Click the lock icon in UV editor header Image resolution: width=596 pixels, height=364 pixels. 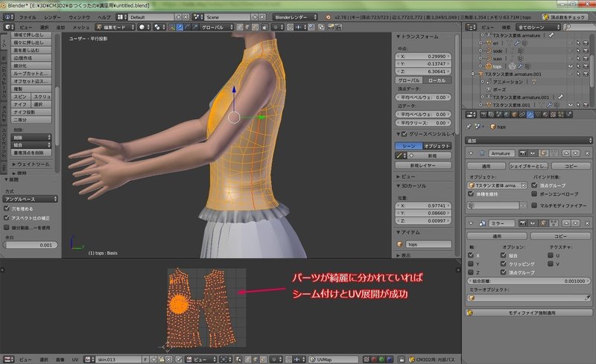(x=402, y=359)
